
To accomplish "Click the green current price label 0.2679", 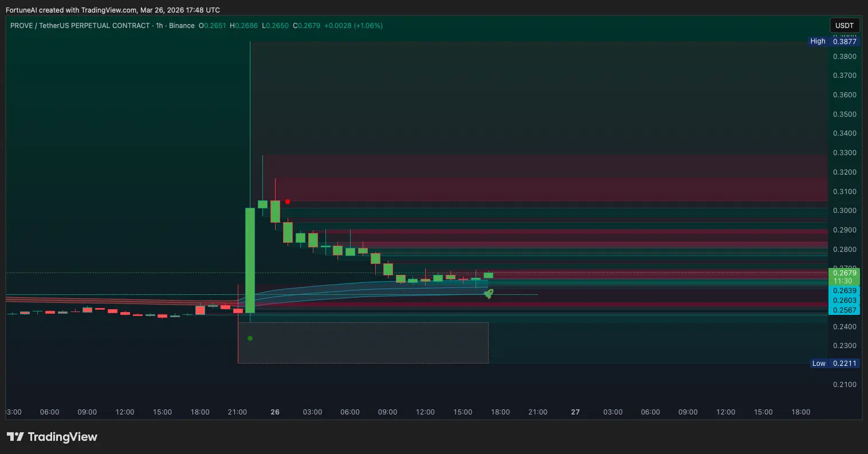I will point(845,273).
